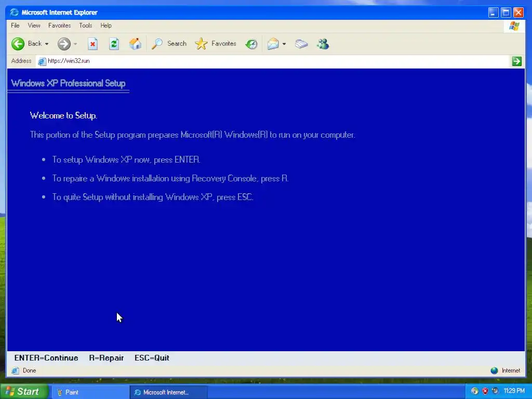Expand the Mail dropdown arrow
532x399 pixels.
(x=284, y=44)
